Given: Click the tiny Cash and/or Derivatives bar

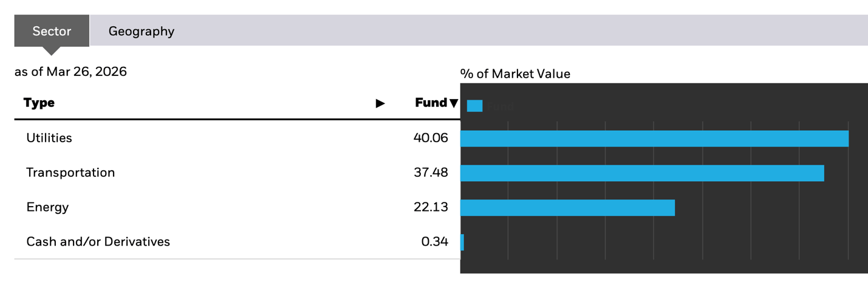Looking at the screenshot, I should [462, 243].
